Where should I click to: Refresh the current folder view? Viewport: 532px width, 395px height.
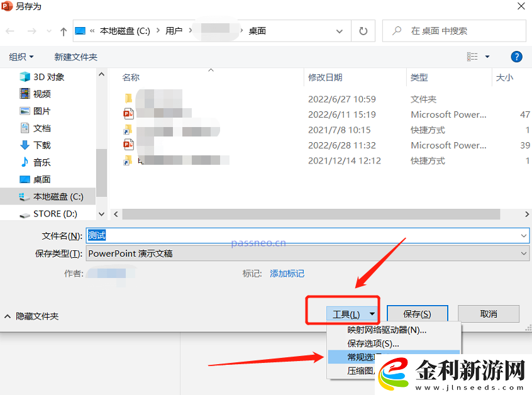tap(363, 30)
